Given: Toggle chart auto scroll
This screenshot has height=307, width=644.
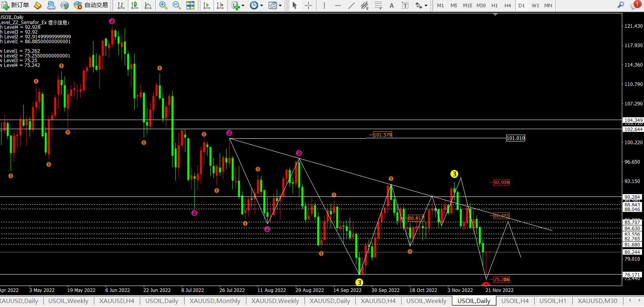Looking at the screenshot, I should (x=206, y=5).
